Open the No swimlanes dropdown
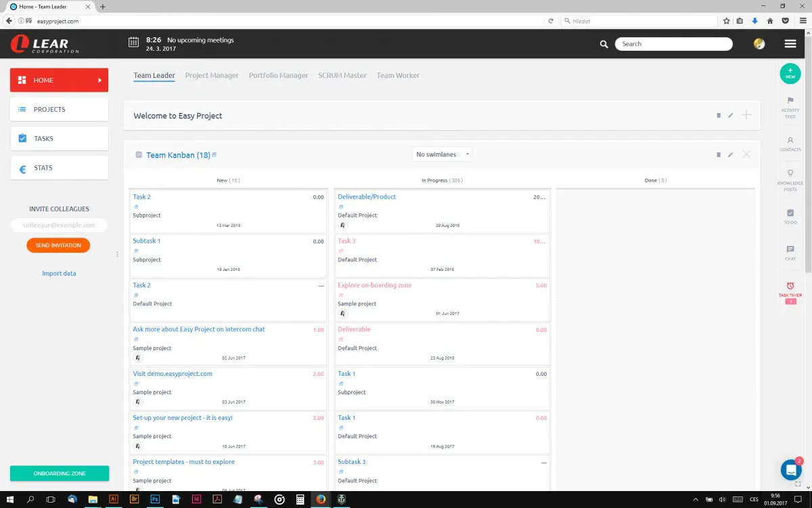The width and height of the screenshot is (812, 508). pos(441,154)
